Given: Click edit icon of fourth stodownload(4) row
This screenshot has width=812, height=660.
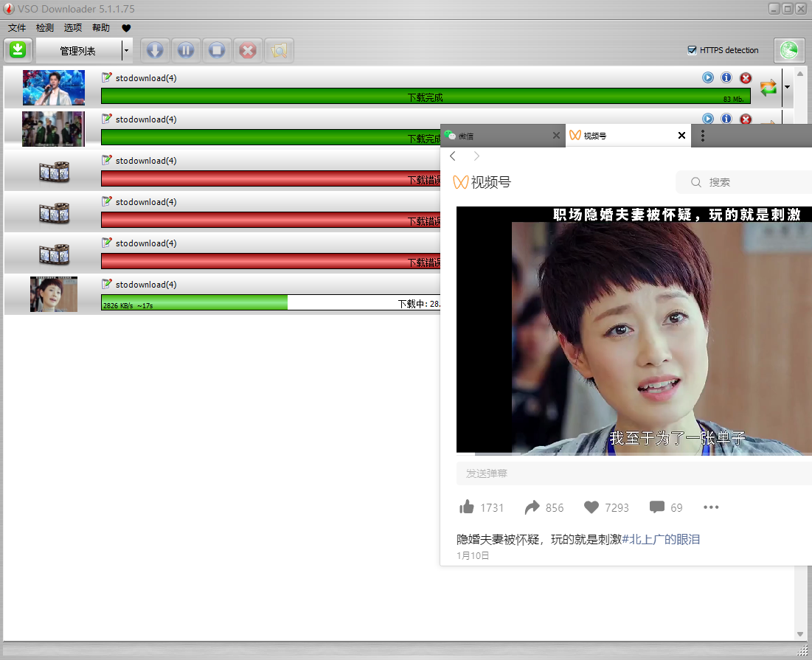Looking at the screenshot, I should click(107, 201).
